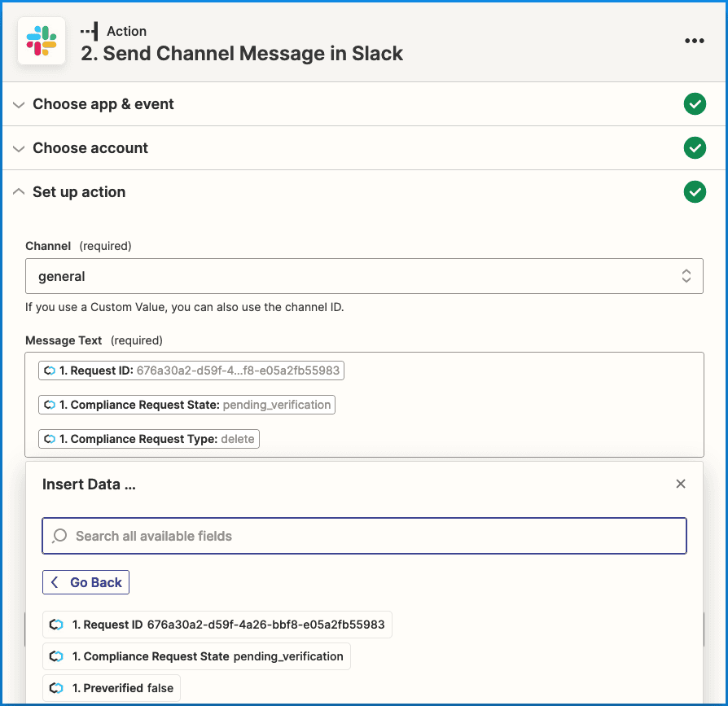728x706 pixels.
Task: Select Request ID pill in Message Text
Action: click(x=191, y=371)
